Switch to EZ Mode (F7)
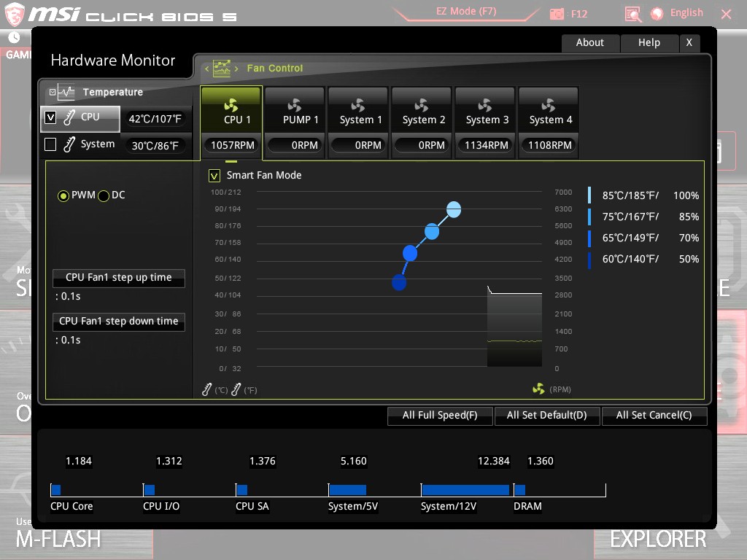This screenshot has height=560, width=747. point(466,12)
